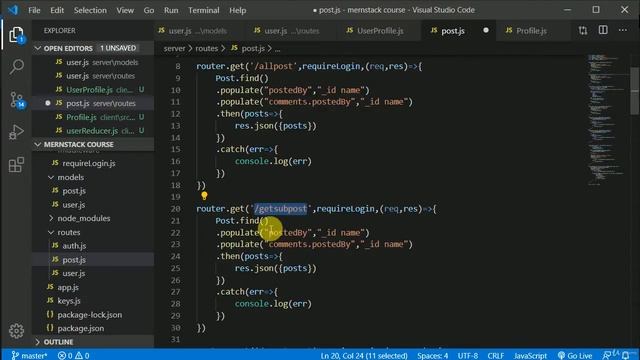Collapse the models folder
The width and height of the screenshot is (640, 360).
pos(93,177)
